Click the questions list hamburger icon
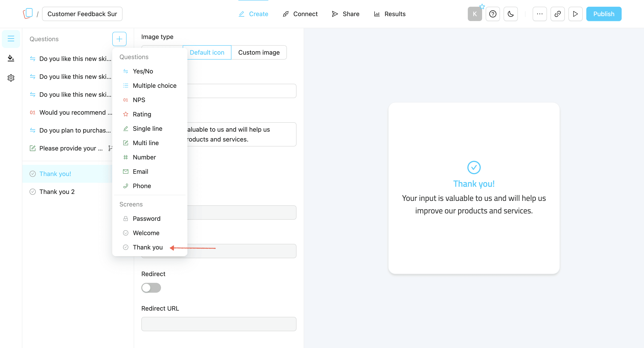Viewport: 644px width, 348px height. [x=11, y=39]
